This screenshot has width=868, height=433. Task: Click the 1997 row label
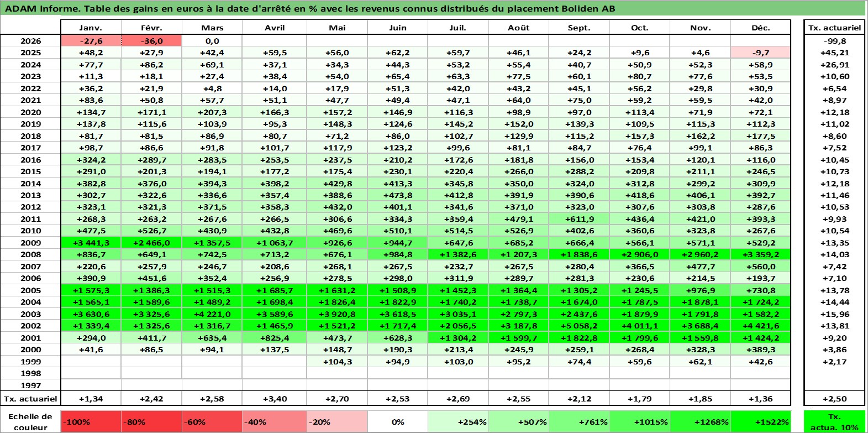pos(30,385)
